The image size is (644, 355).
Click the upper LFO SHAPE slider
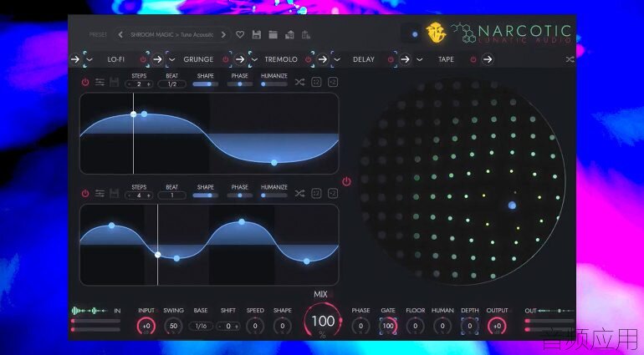[206, 84]
